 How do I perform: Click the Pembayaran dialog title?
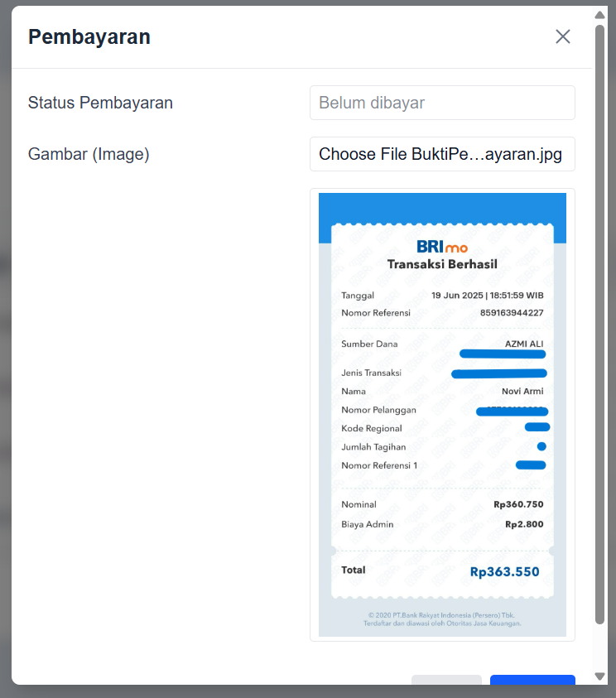89,37
